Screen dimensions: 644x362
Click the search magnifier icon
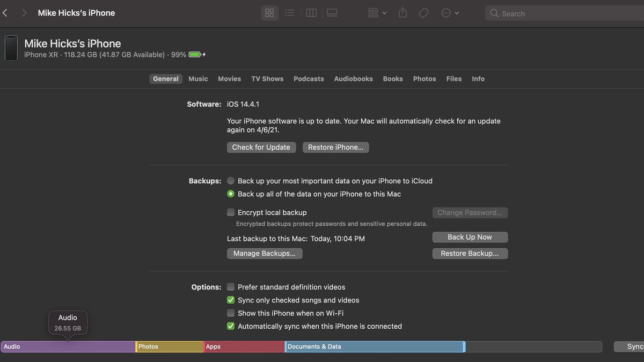tap(494, 13)
